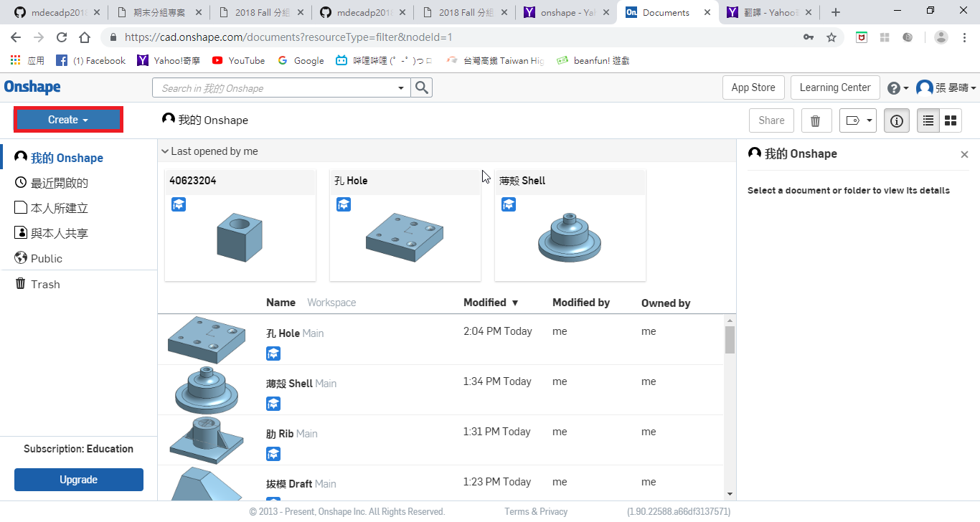Image resolution: width=980 pixels, height=522 pixels.
Task: Sort by Owned by column header
Action: (666, 303)
